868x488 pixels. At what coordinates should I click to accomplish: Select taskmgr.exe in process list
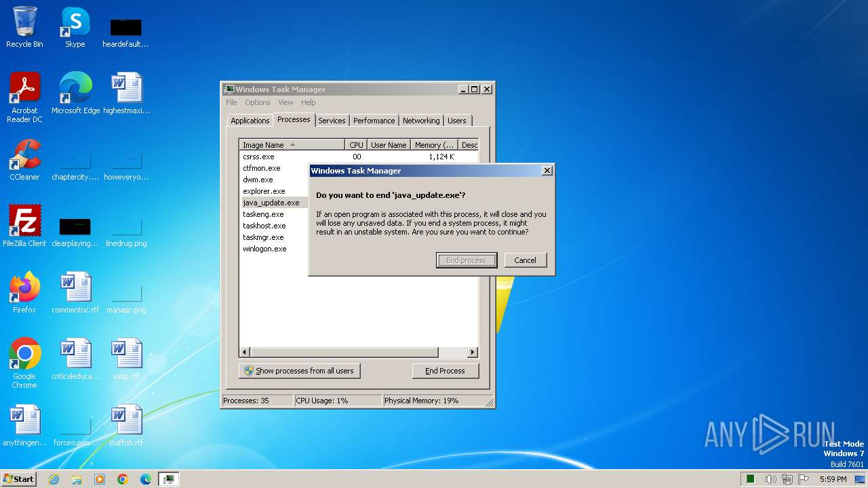click(263, 237)
